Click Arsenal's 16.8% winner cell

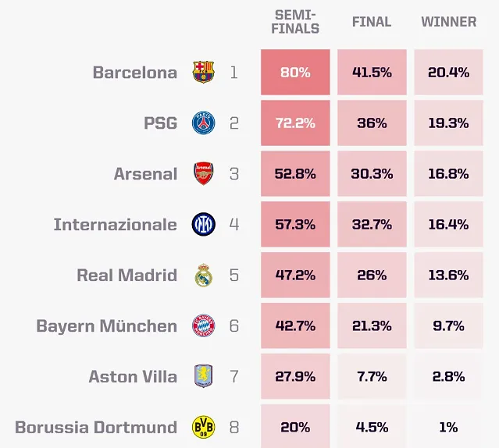pos(449,173)
